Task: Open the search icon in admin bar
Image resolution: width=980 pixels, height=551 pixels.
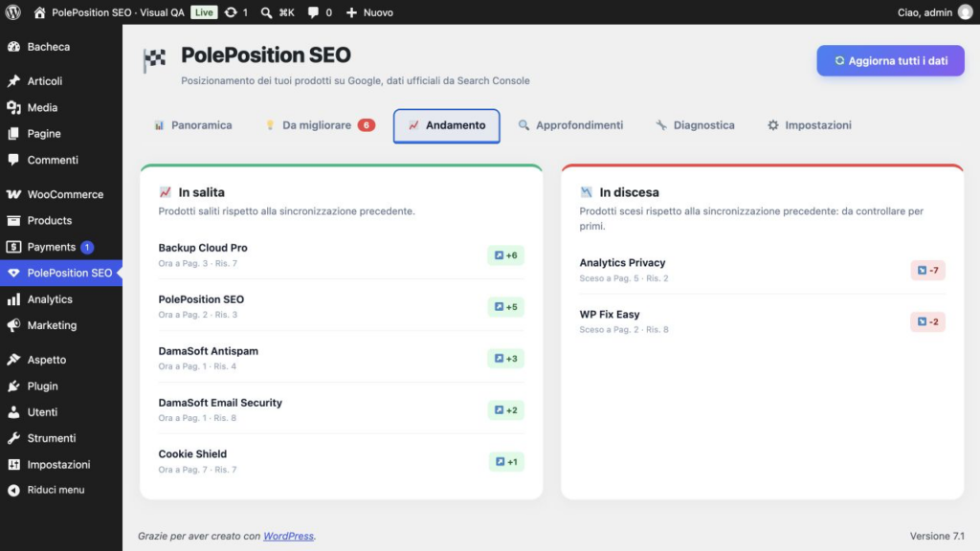Action: pos(266,12)
